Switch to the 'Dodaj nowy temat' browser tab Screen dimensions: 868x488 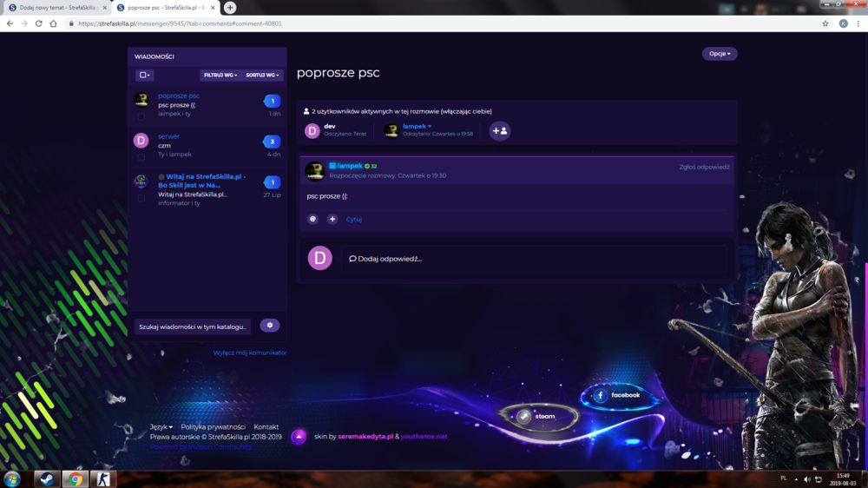[x=56, y=8]
